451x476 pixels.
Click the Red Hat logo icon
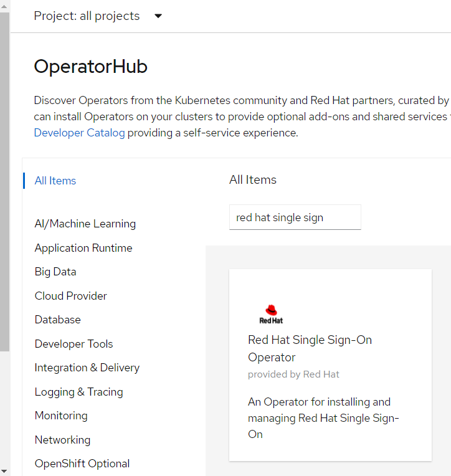click(271, 315)
